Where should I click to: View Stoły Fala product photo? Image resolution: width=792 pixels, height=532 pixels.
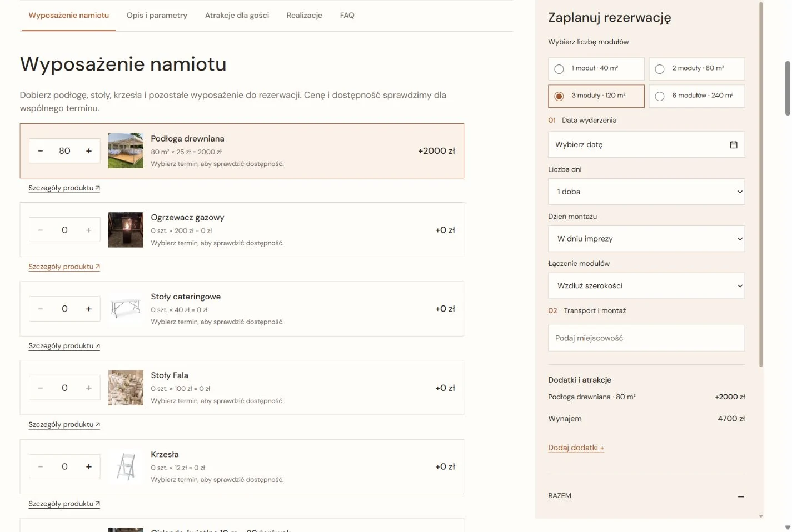[126, 388]
